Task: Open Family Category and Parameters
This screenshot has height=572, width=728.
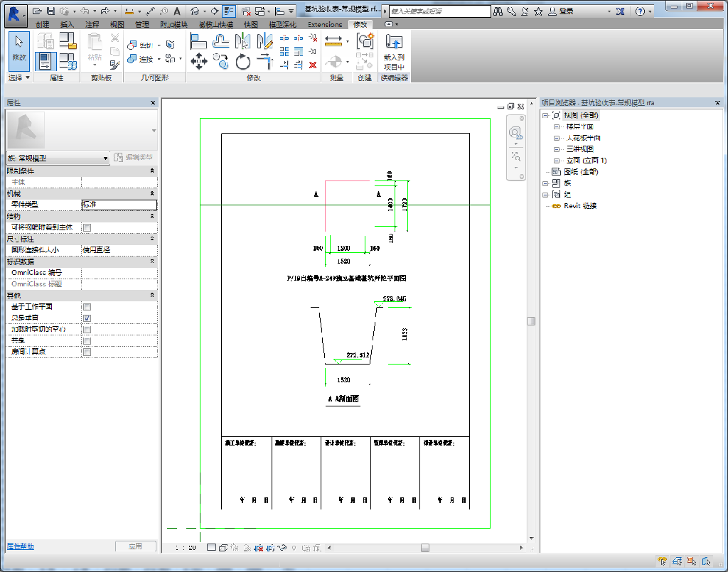Action: coord(68,41)
